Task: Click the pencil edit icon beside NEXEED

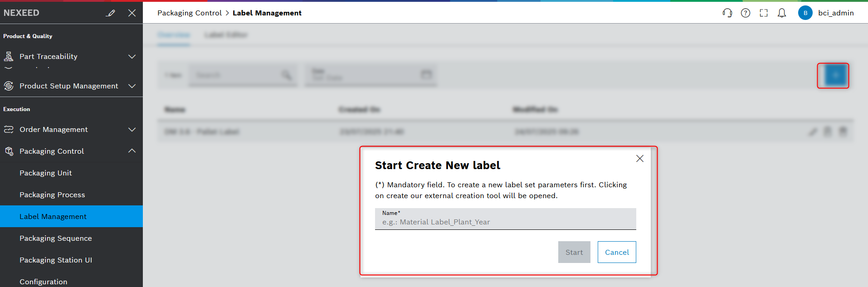Action: click(x=110, y=13)
